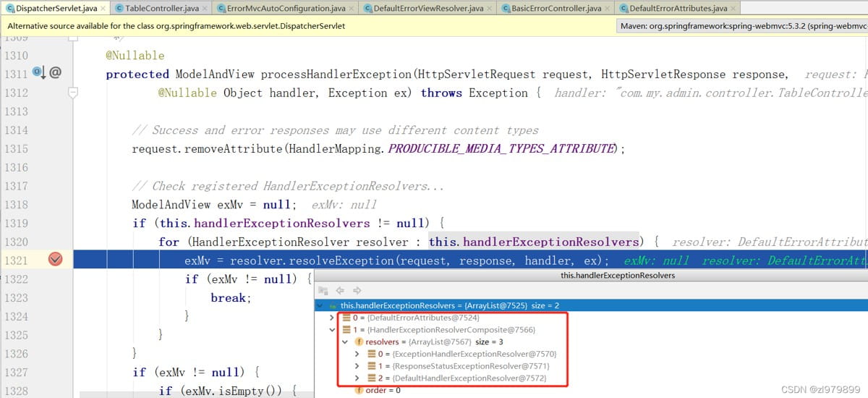
Task: Select the 1 = HandlerExceptionResolverComposite@7566 row
Action: [591, 330]
